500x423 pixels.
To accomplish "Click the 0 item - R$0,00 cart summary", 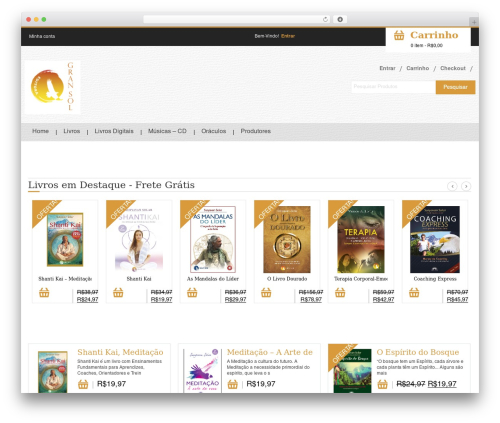I will pos(427,45).
